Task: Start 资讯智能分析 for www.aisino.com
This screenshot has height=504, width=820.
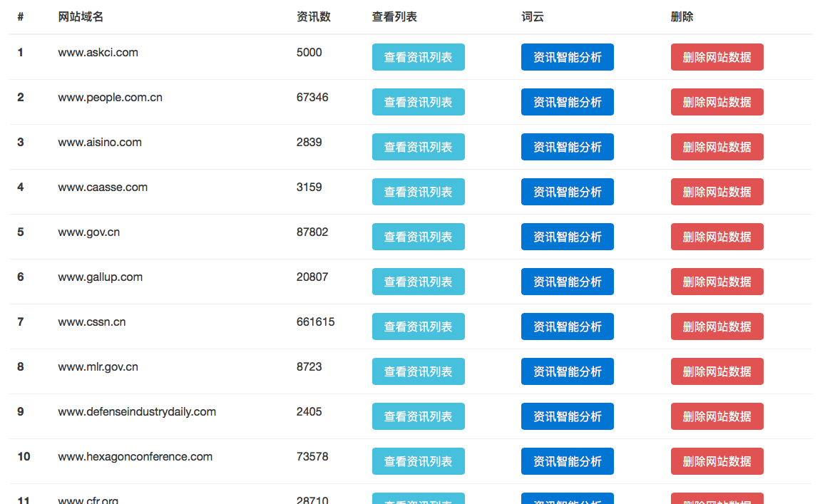Action: click(568, 147)
